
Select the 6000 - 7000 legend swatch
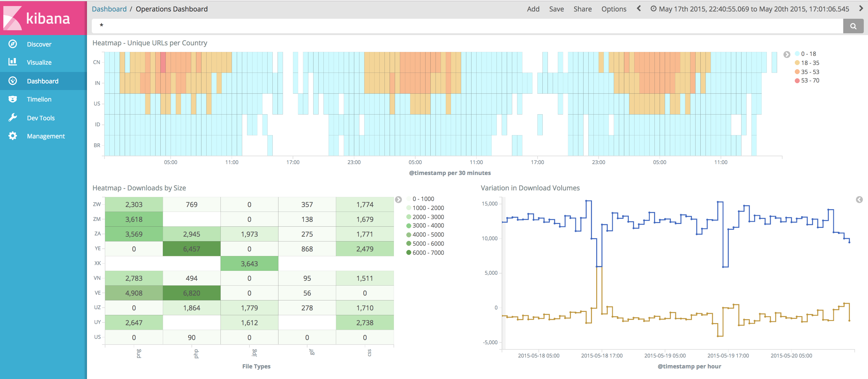408,253
